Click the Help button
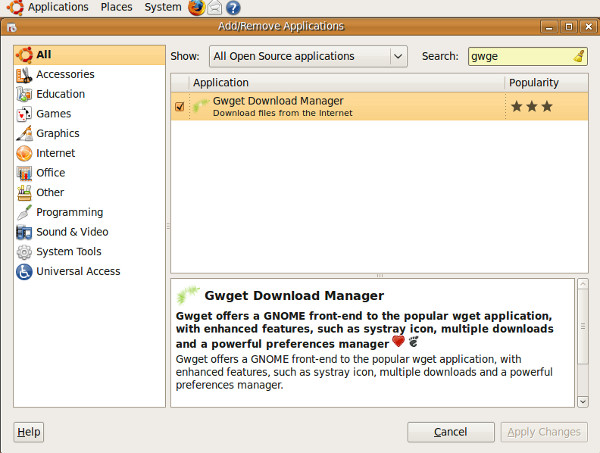600x453 pixels. [x=29, y=432]
